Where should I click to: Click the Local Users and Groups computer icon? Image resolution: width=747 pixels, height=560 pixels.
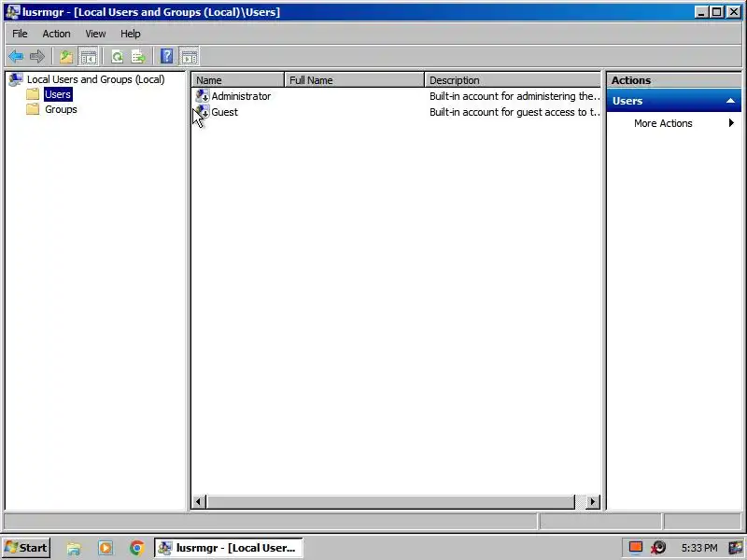tap(16, 79)
